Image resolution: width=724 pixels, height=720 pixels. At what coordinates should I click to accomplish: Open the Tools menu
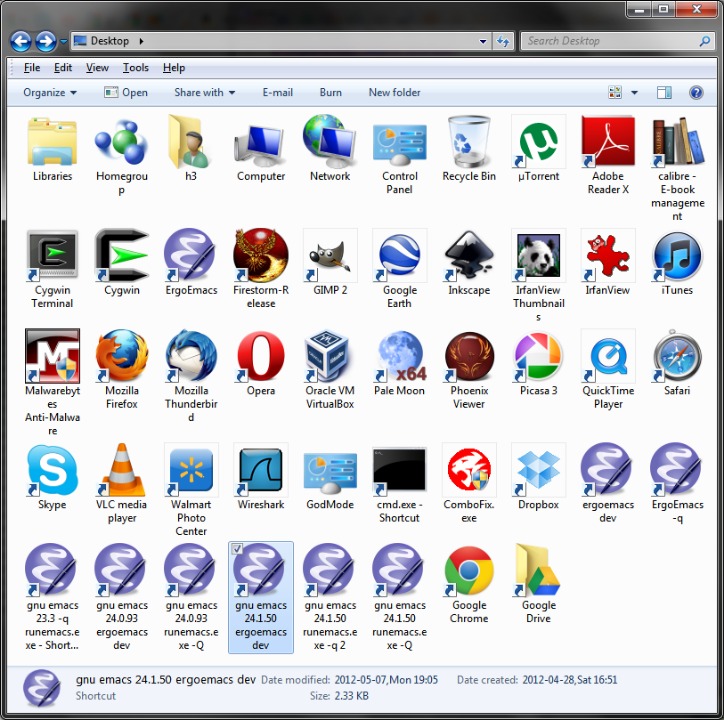[x=135, y=67]
